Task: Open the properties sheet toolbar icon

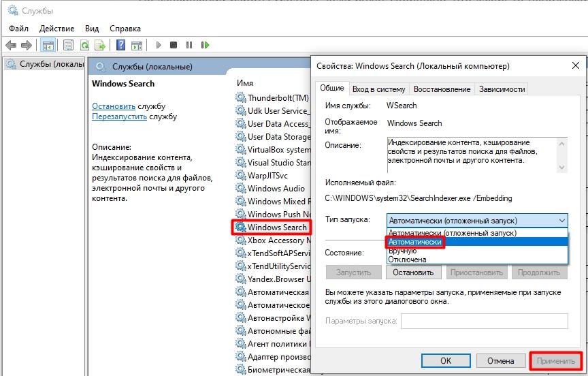Action: pyautogui.click(x=68, y=46)
